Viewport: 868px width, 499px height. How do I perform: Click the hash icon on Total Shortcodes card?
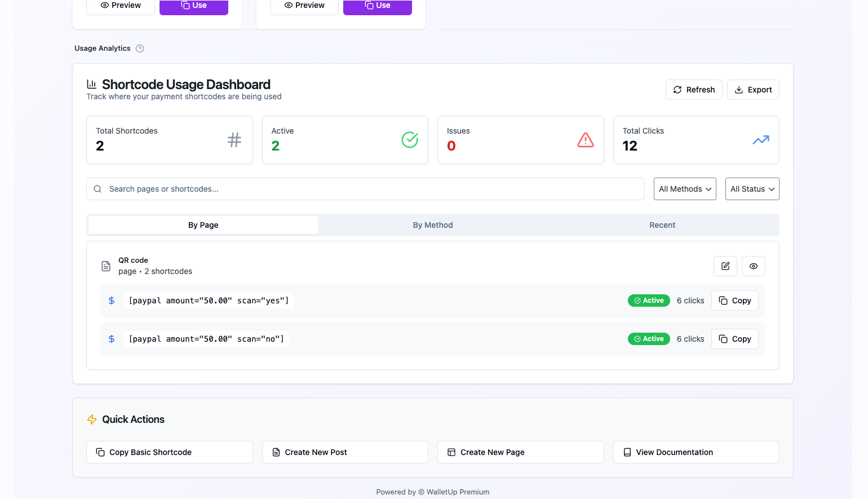pos(234,140)
